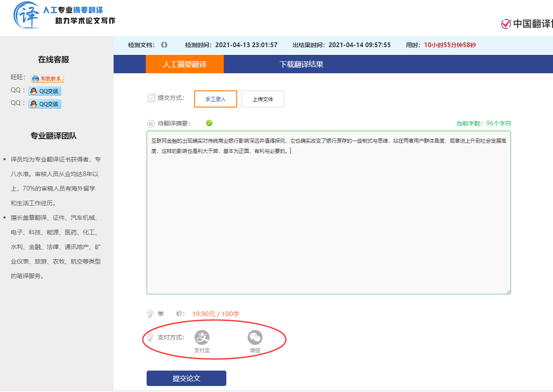Switch to the 人工摘要翻译 tab
The image size is (553, 392).
point(185,64)
